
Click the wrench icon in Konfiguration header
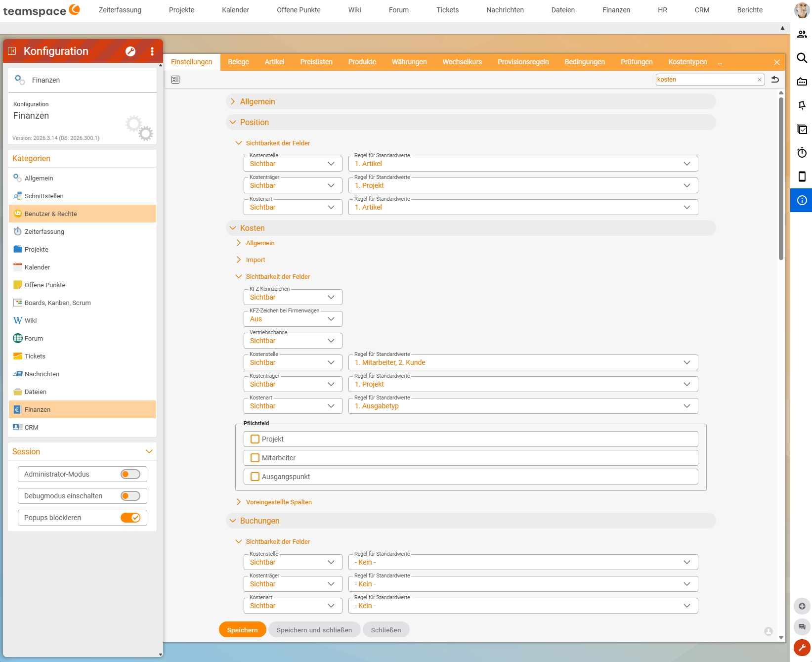tap(130, 51)
